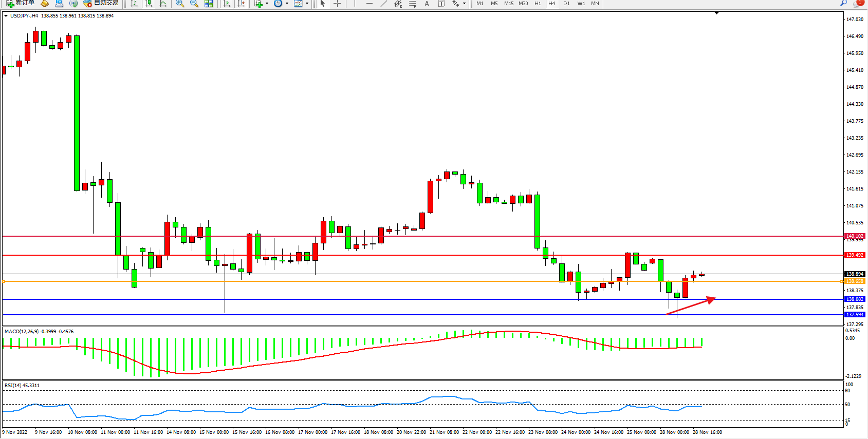Choose the text label tool
This screenshot has height=439, width=868.
point(427,4)
